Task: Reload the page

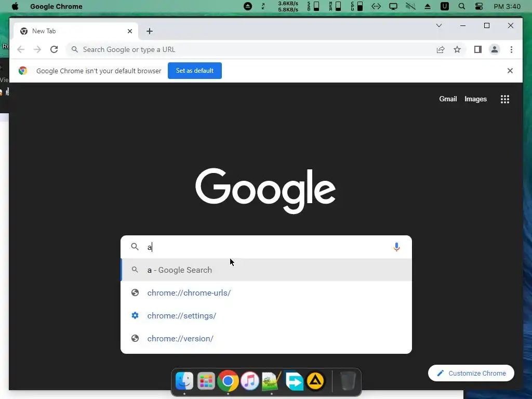Action: (x=54, y=49)
